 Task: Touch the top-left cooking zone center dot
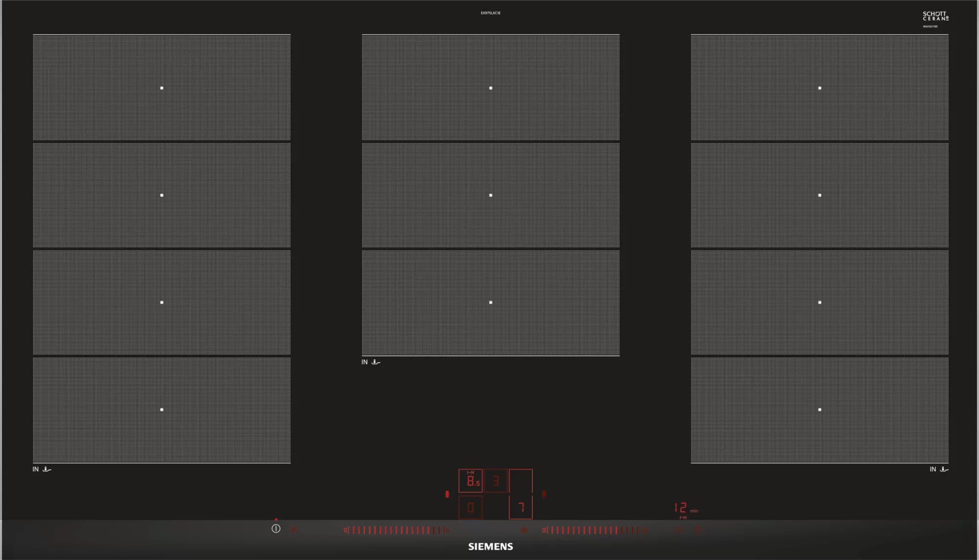pos(162,88)
